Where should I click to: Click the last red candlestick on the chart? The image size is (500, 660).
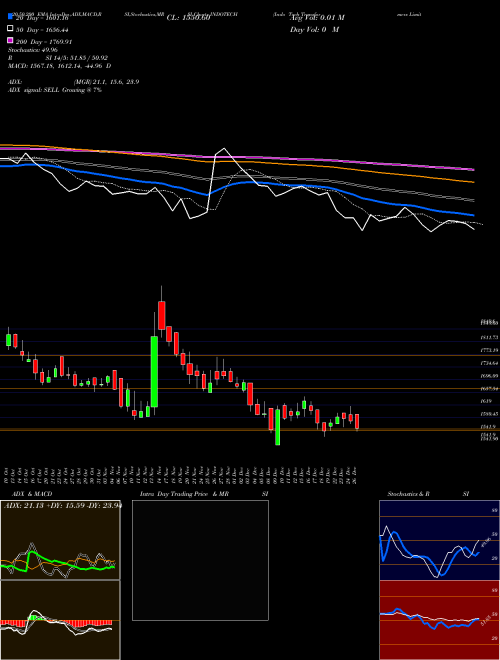[357, 422]
